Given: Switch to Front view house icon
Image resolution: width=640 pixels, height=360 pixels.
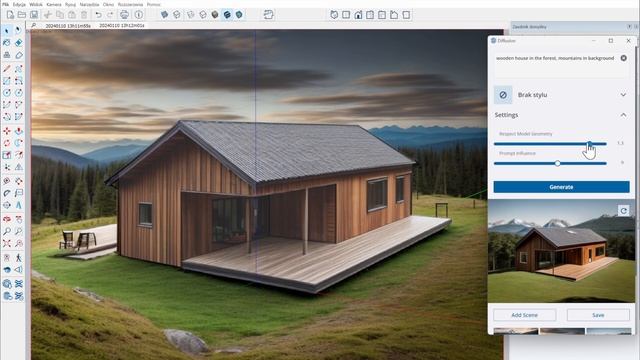Looking at the screenshot, I should [358, 15].
